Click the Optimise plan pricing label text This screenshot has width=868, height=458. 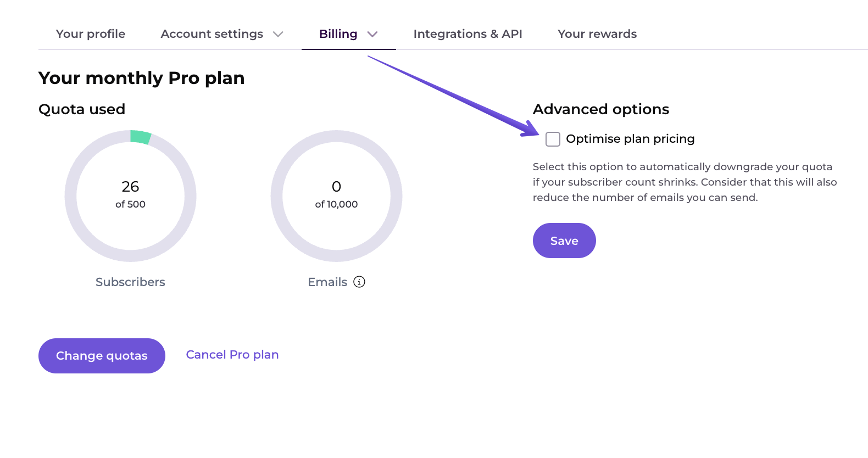630,139
